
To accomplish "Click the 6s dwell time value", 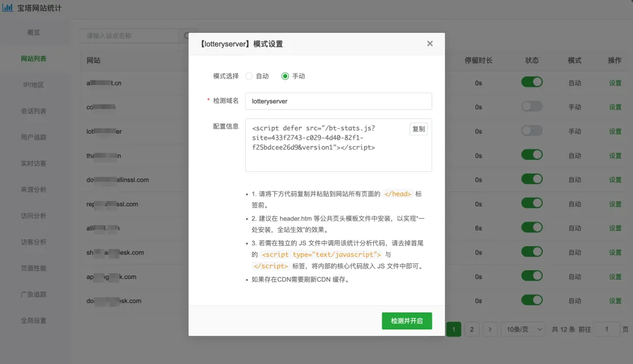I will coord(478,229).
